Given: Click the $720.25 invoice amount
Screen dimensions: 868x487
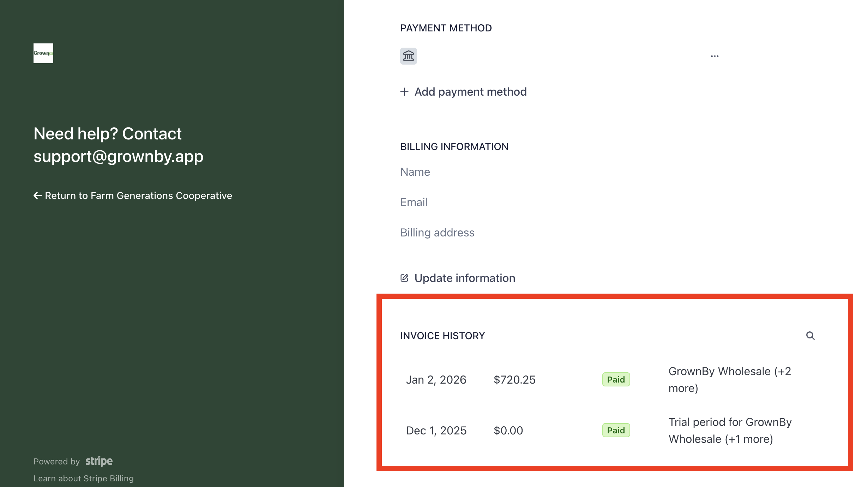Looking at the screenshot, I should [x=514, y=380].
